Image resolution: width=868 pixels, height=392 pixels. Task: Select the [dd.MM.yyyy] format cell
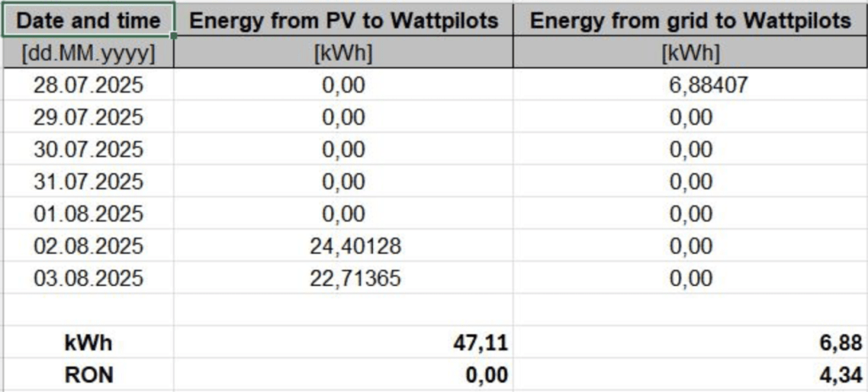click(x=88, y=53)
